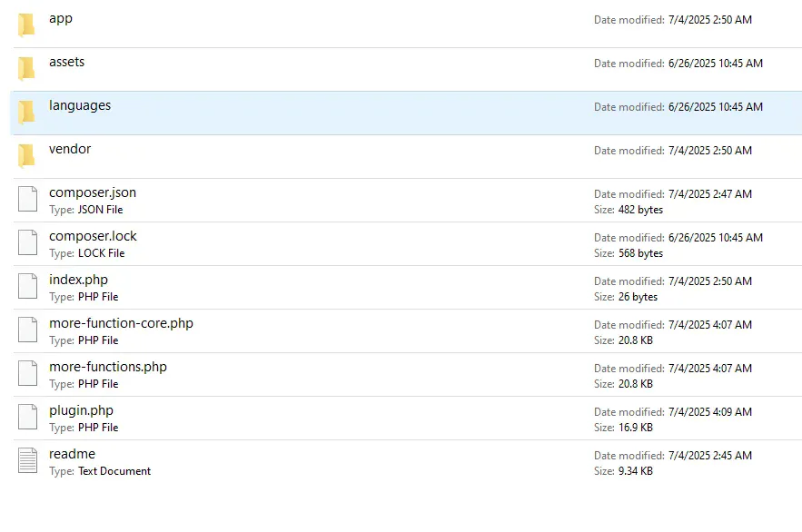Image resolution: width=802 pixels, height=532 pixels.
Task: Click the vendor folder icon
Action: (x=27, y=156)
